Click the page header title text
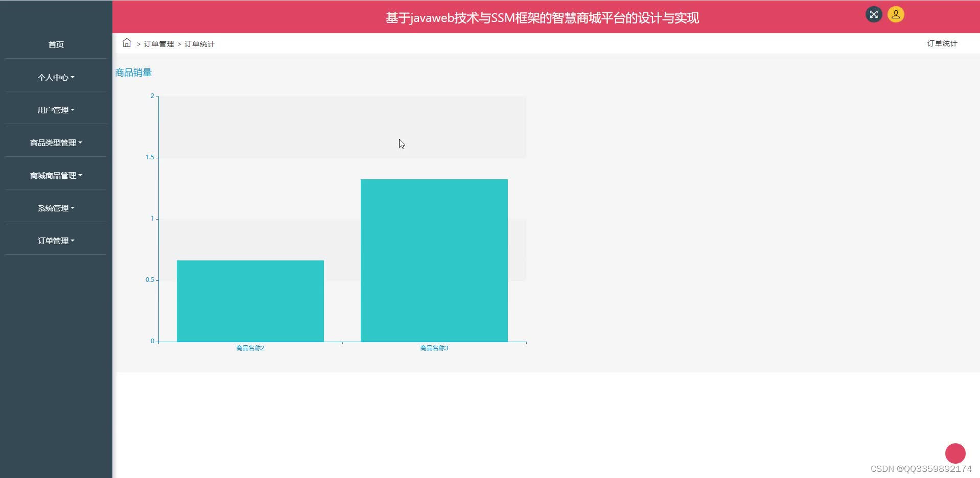 (x=542, y=18)
